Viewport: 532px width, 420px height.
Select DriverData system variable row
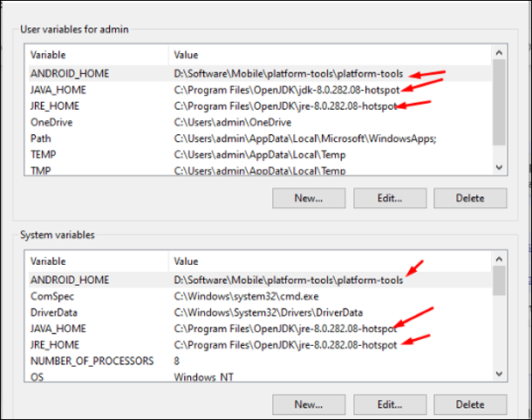coord(260,313)
